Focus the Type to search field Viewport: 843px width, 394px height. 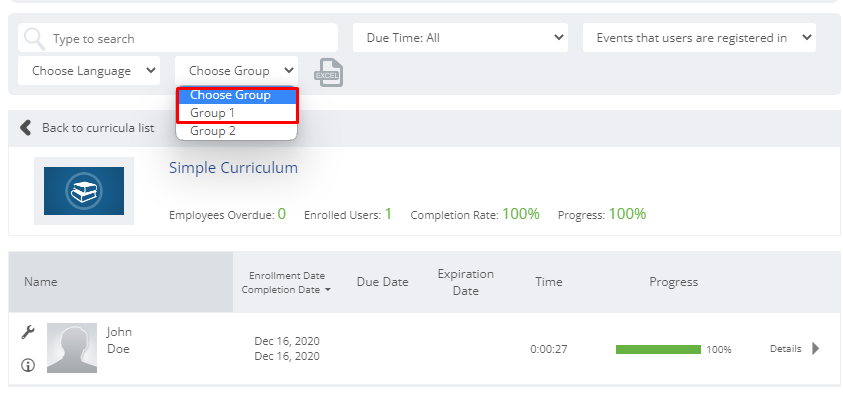[x=177, y=38]
